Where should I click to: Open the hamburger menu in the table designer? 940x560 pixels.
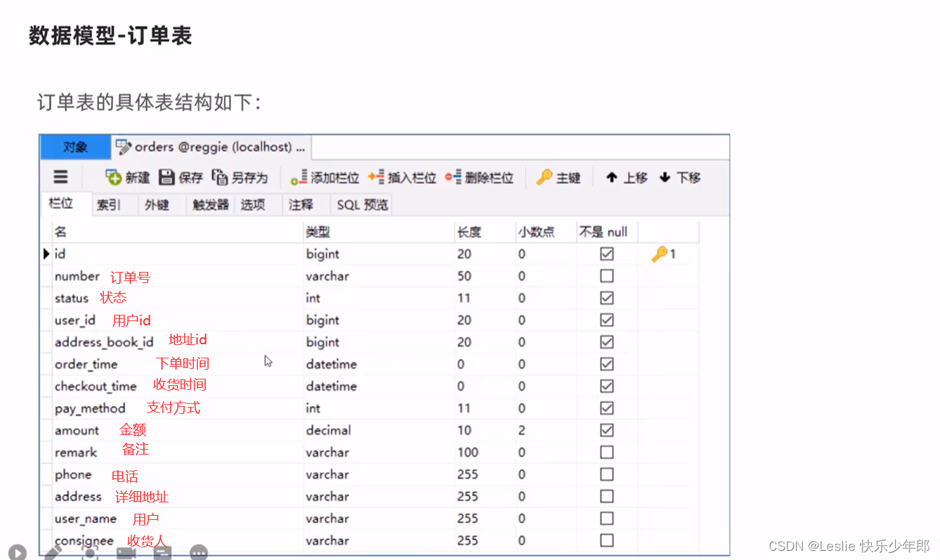(61, 177)
